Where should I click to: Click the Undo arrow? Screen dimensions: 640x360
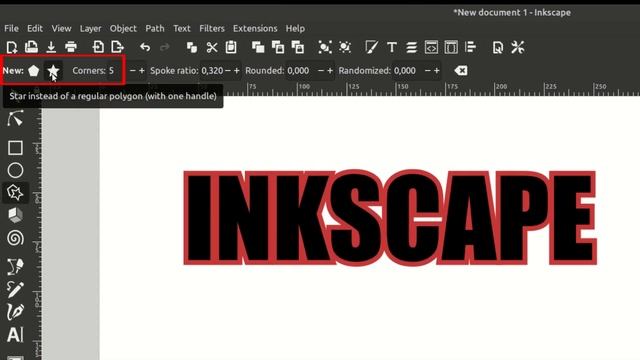click(x=145, y=47)
